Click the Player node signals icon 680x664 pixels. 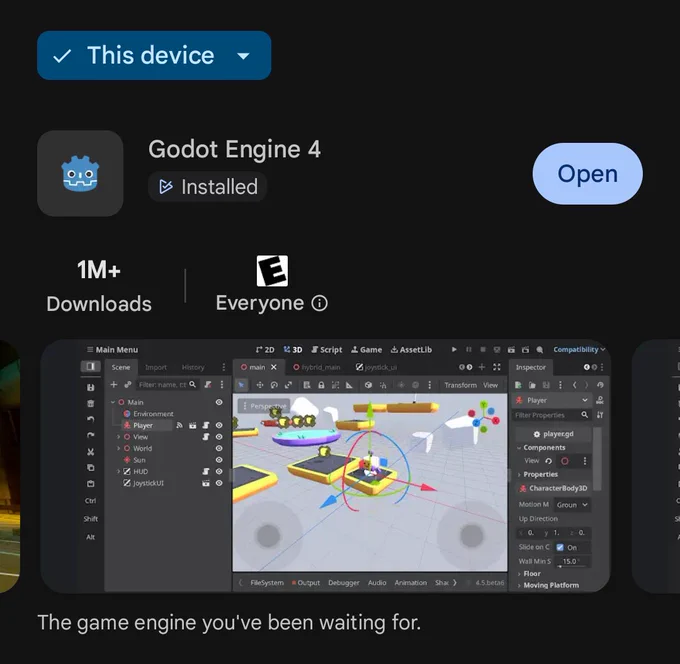[179, 425]
